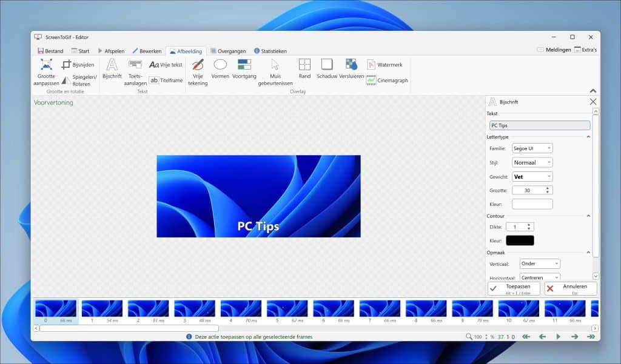Image resolution: width=621 pixels, height=364 pixels.
Task: Jump to the last frame
Action: coord(591,337)
